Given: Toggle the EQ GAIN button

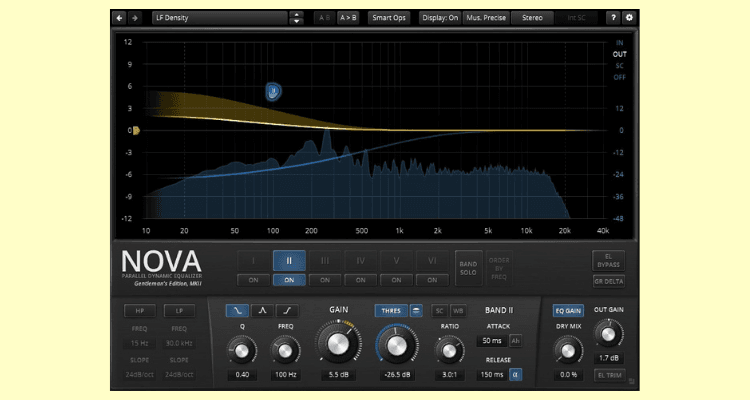Looking at the screenshot, I should coord(568,311).
